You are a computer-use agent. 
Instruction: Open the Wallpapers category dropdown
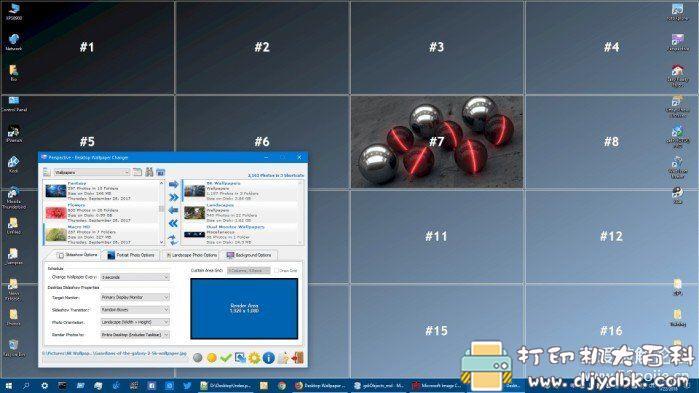[x=91, y=172]
